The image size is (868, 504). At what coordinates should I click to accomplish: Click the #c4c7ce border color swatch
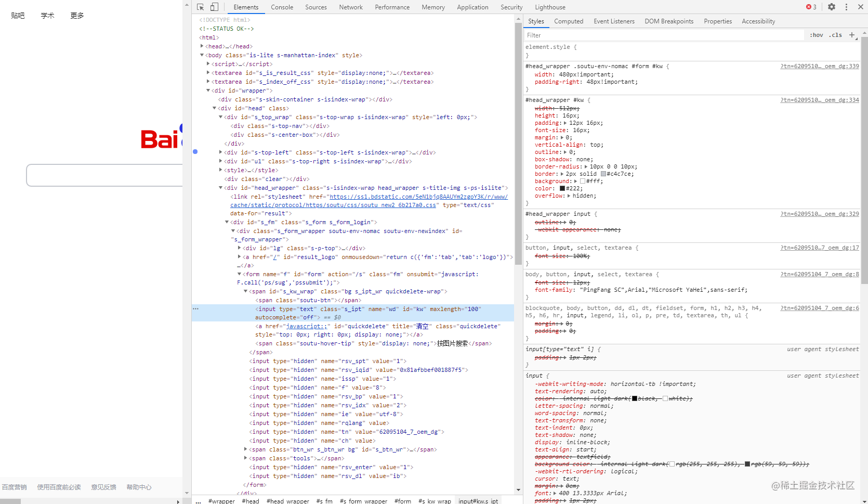pos(603,174)
